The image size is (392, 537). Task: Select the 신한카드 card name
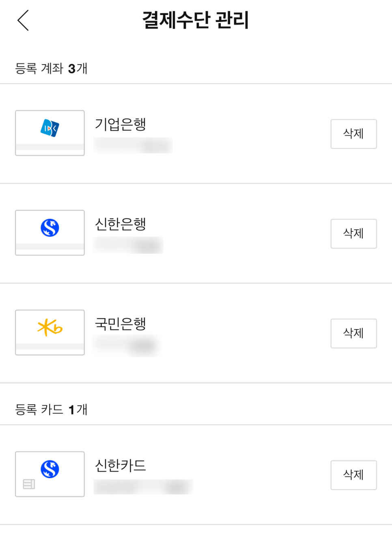tap(120, 465)
